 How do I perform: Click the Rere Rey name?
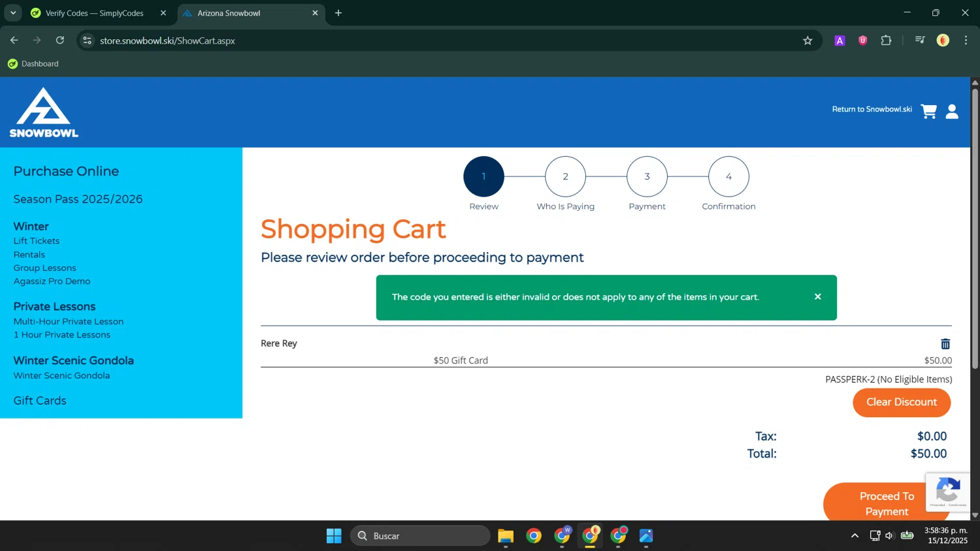tap(279, 343)
